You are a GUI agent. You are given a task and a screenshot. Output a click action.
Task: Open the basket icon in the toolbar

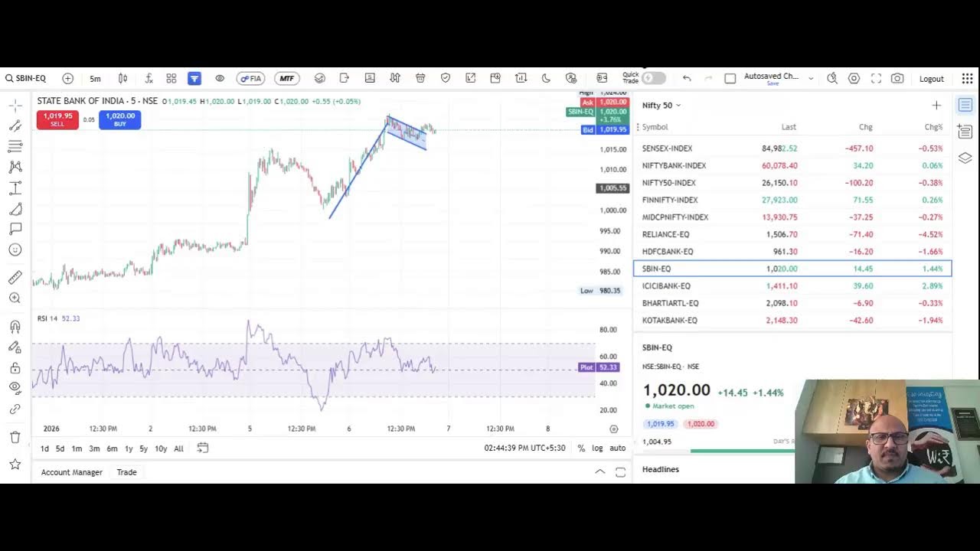click(x=420, y=78)
